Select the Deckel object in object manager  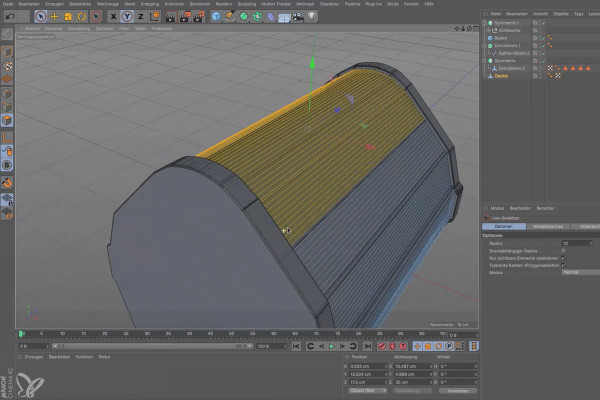coord(501,76)
